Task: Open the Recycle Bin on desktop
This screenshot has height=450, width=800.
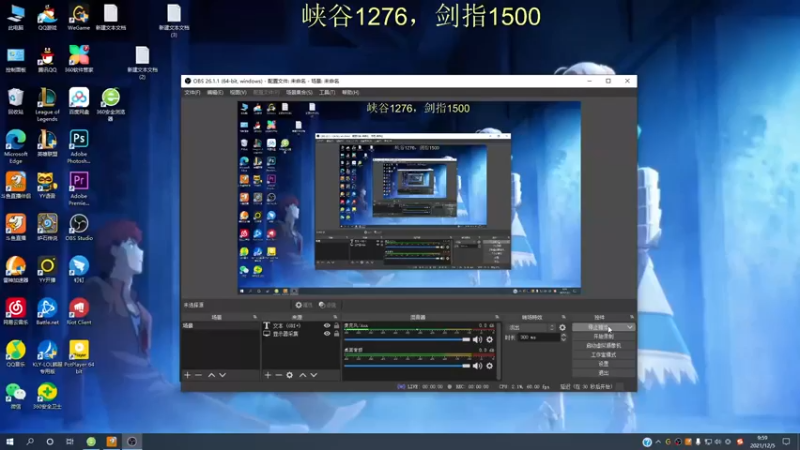Action: [16, 101]
